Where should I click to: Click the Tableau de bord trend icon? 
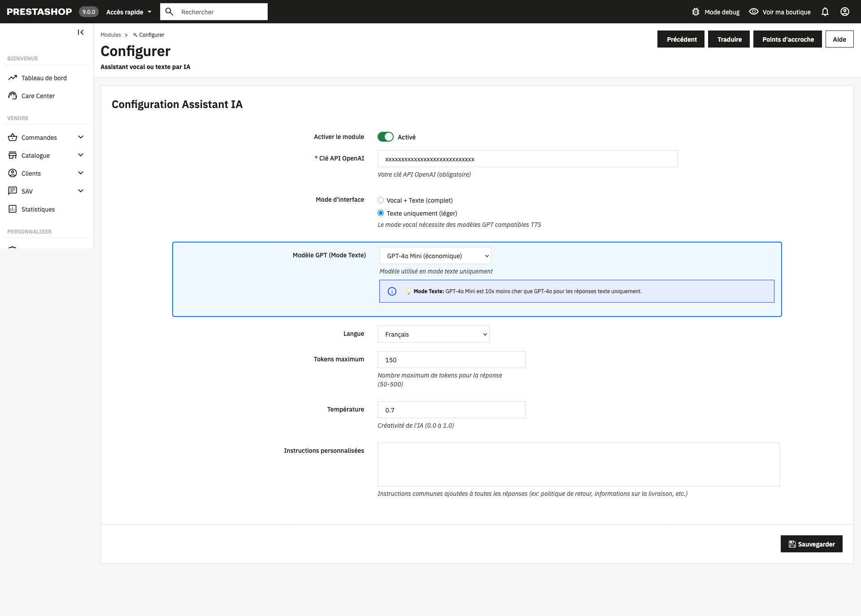pos(13,78)
